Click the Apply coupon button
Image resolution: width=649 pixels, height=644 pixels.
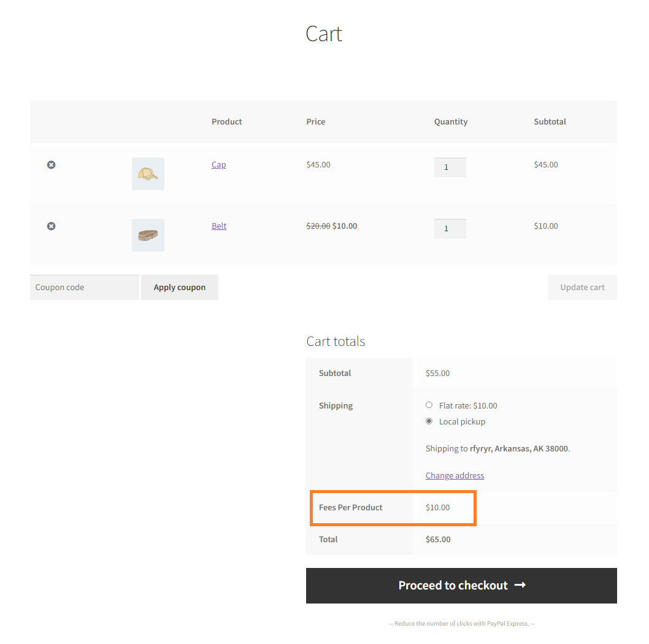tap(180, 287)
